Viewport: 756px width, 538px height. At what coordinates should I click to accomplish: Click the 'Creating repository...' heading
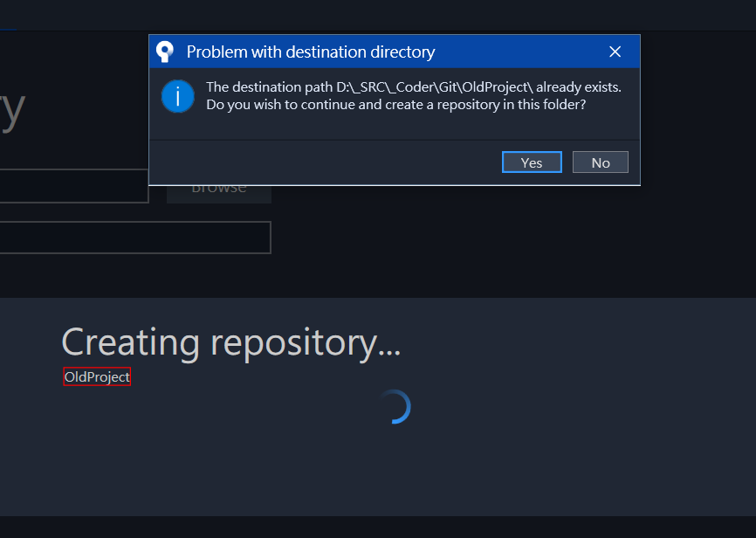pos(230,341)
